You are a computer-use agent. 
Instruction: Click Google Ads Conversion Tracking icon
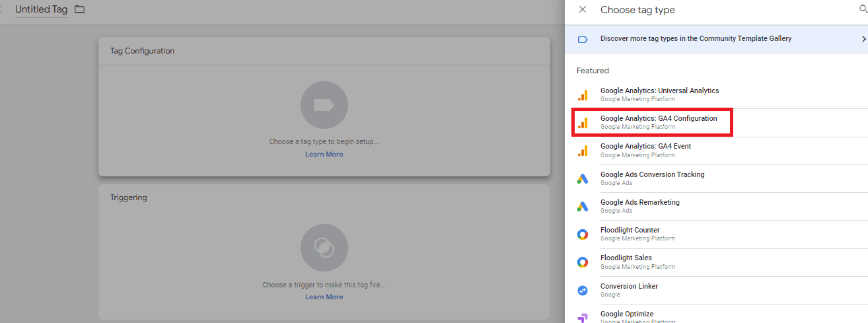coord(583,178)
